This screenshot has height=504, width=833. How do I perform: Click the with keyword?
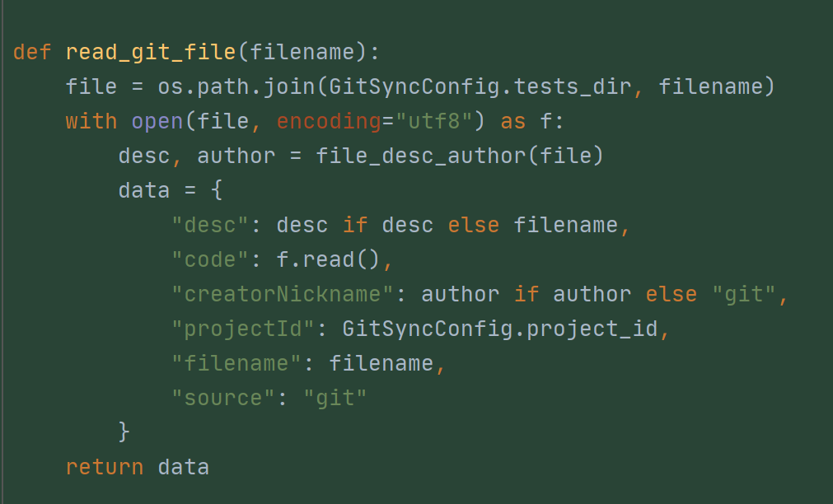(91, 122)
